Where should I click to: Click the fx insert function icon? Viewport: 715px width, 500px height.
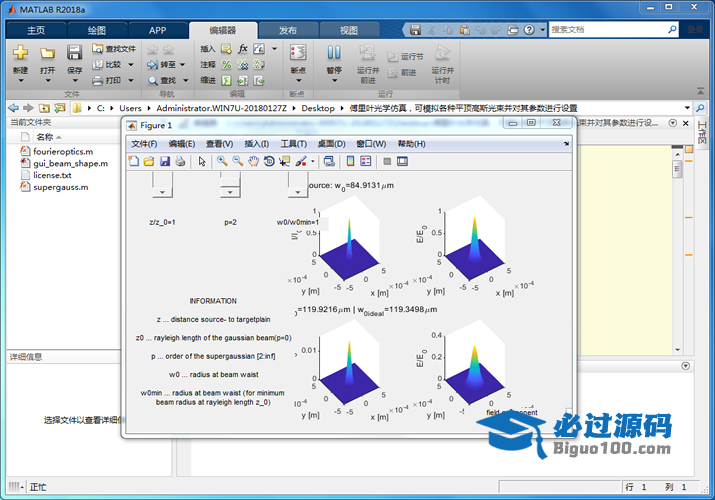(x=243, y=49)
